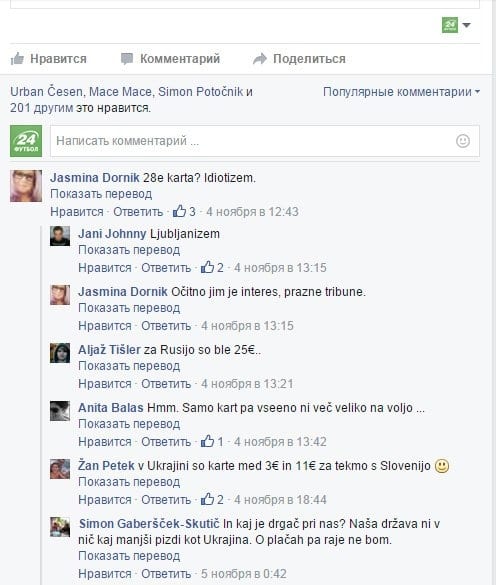Reply to Aljaž Tišler's comment
This screenshot has width=496, height=585.
[166, 384]
